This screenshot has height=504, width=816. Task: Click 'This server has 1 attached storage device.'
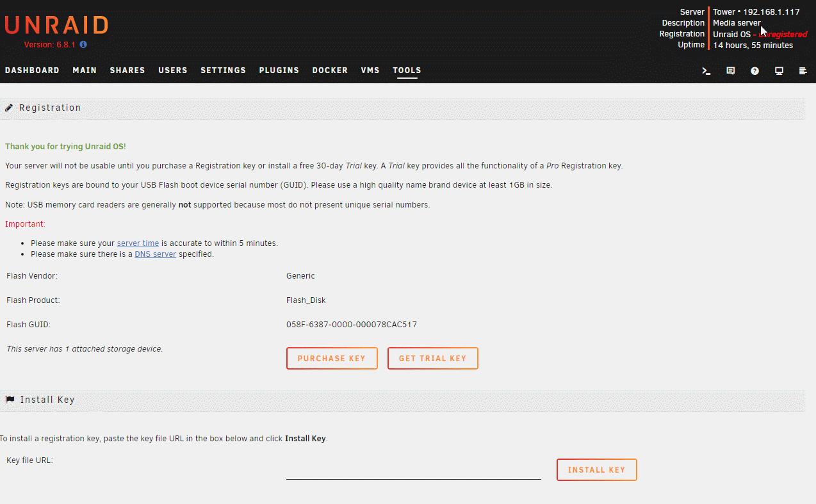pyautogui.click(x=85, y=349)
